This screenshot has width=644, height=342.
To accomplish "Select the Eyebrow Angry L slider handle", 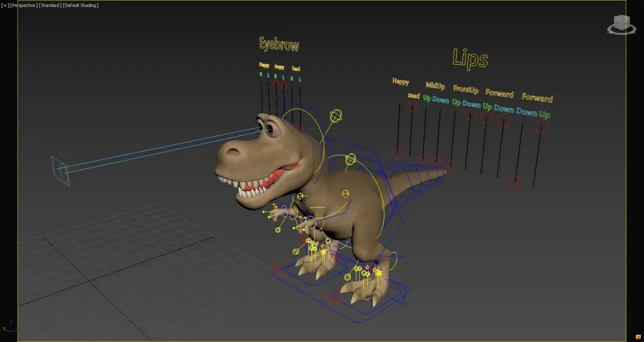I will click(283, 85).
